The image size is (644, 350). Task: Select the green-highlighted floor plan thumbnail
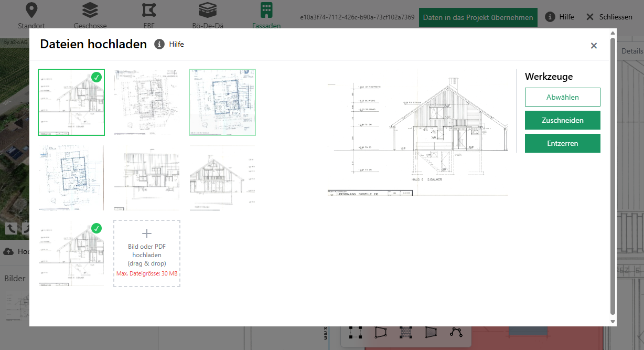coord(222,102)
